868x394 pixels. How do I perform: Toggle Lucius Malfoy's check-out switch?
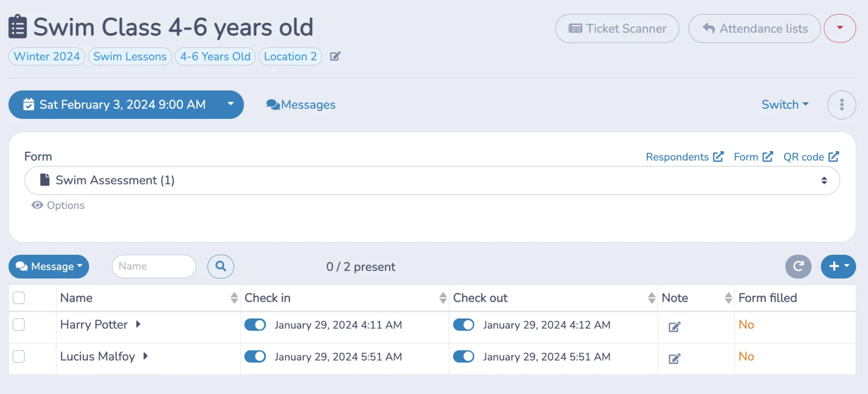click(x=463, y=356)
